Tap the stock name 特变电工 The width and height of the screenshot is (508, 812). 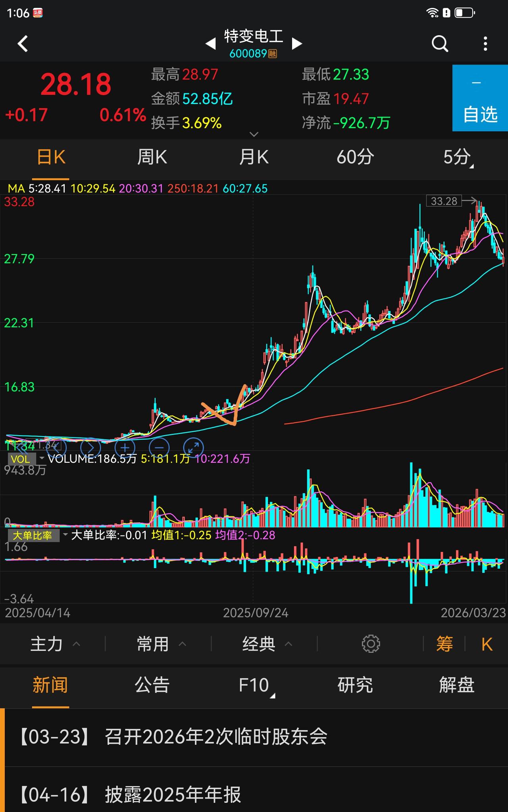click(254, 36)
